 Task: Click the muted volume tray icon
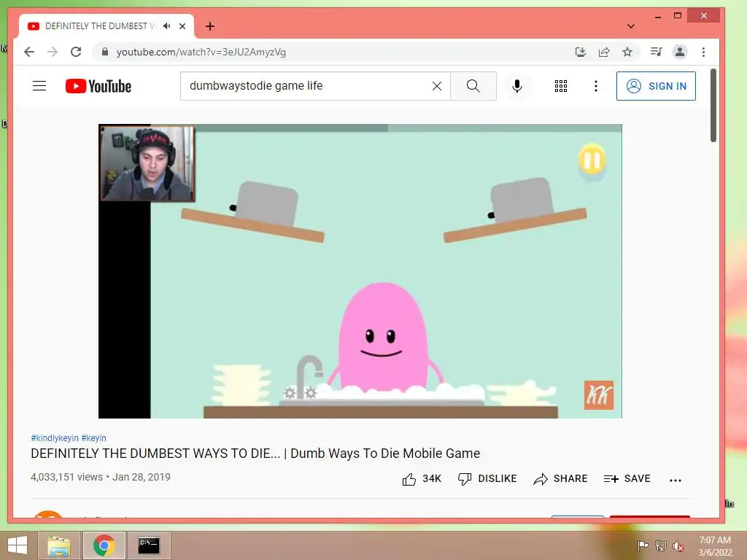coord(678,546)
